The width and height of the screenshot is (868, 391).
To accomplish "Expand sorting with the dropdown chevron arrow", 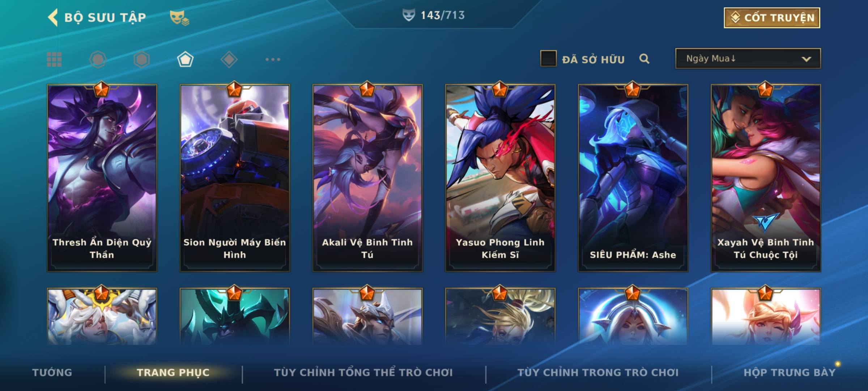I will (806, 59).
